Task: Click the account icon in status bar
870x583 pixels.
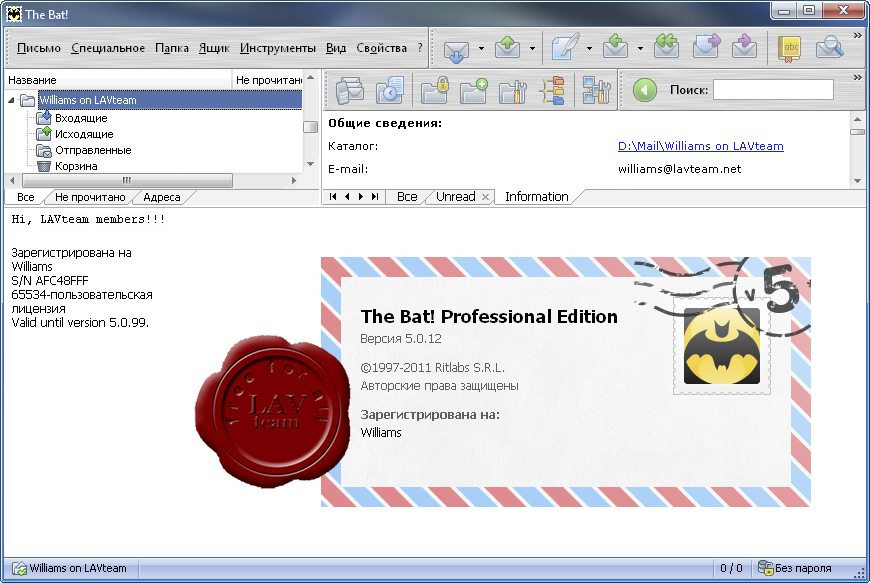Action: tap(19, 568)
